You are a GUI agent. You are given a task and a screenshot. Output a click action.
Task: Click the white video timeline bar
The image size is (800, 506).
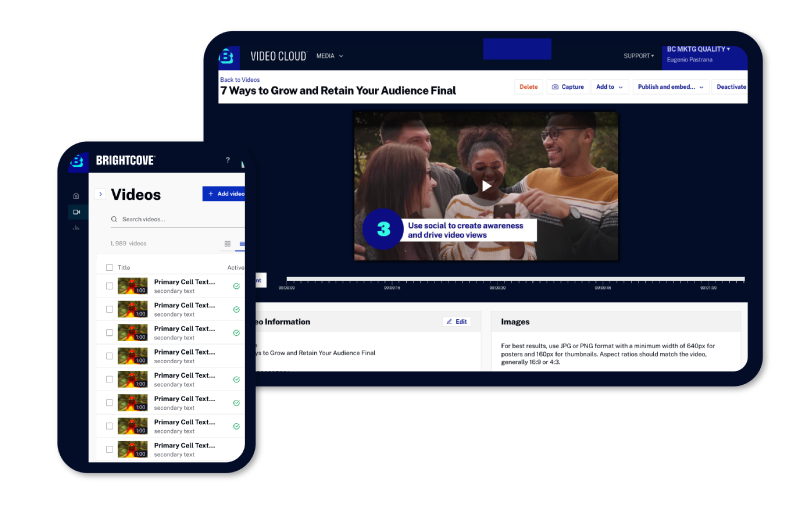pyautogui.click(x=516, y=279)
